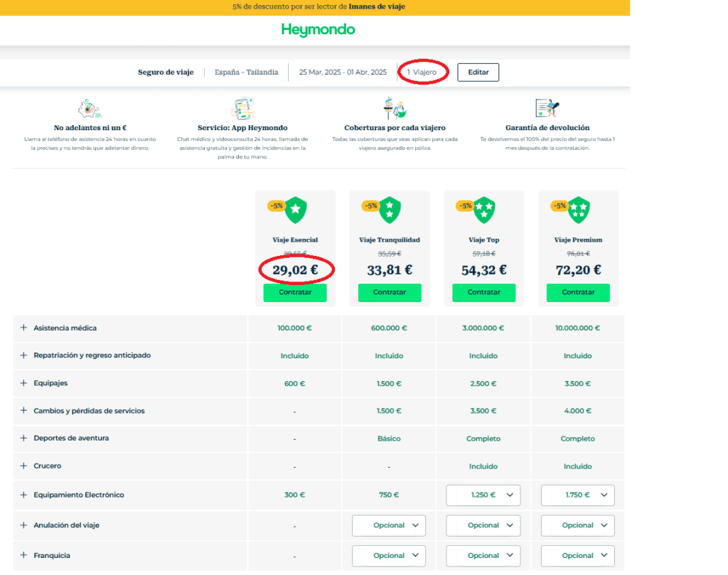Open Viaje Premium Anulación del viaje dropdown
Image resolution: width=728 pixels, height=575 pixels.
point(577,525)
